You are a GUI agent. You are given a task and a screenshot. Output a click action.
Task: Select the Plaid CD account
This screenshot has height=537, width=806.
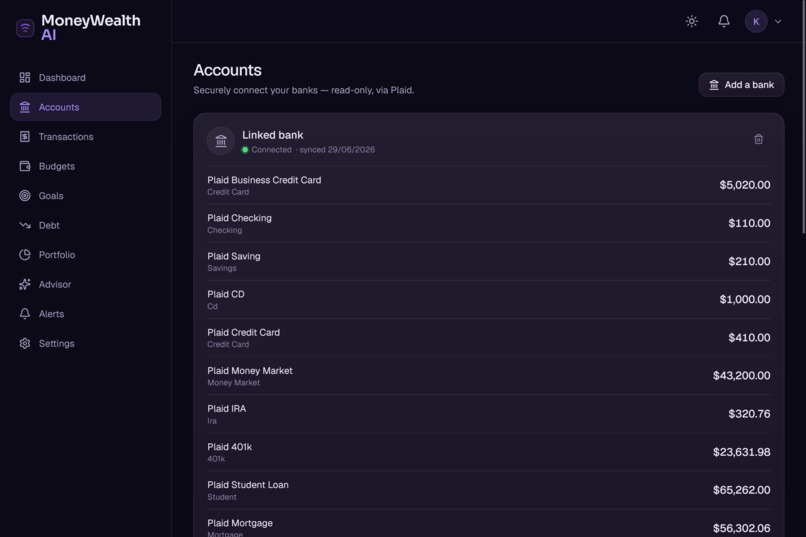coord(488,299)
